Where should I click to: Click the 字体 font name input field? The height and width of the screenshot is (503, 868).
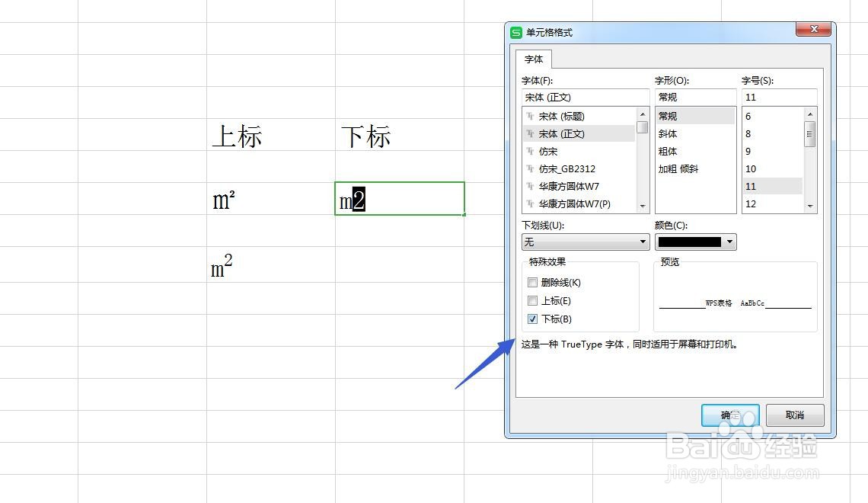[585, 97]
